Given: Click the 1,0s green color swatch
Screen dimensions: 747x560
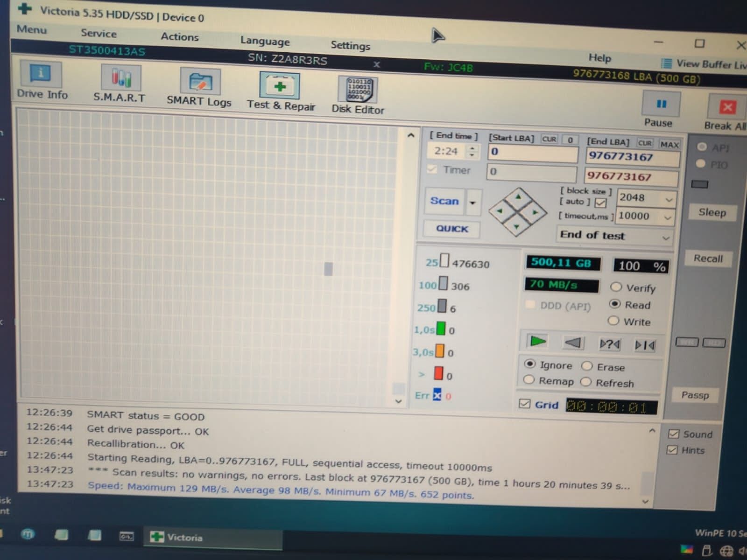Looking at the screenshot, I should (x=440, y=329).
